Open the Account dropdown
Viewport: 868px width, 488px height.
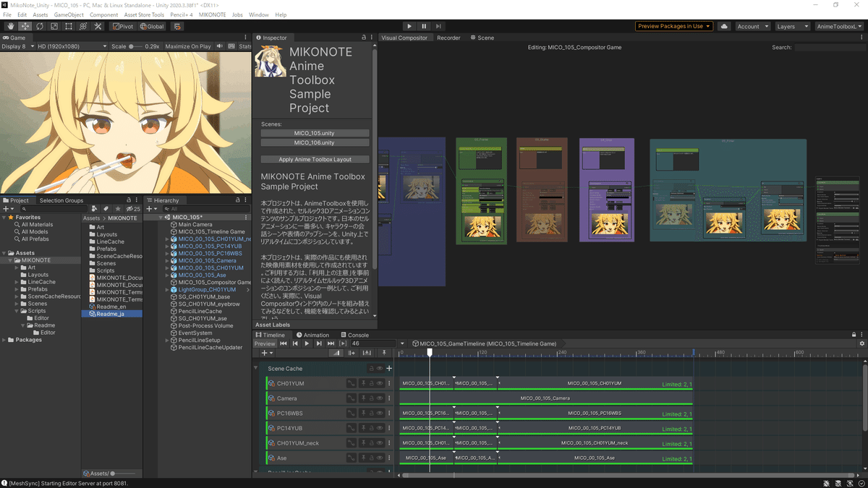(x=752, y=26)
